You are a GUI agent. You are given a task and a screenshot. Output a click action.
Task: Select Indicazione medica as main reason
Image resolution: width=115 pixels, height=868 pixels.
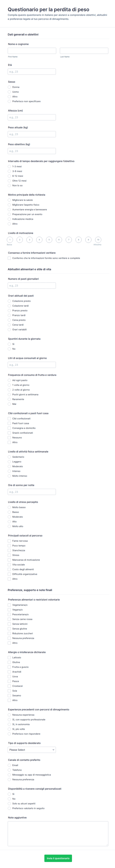pos(9,219)
